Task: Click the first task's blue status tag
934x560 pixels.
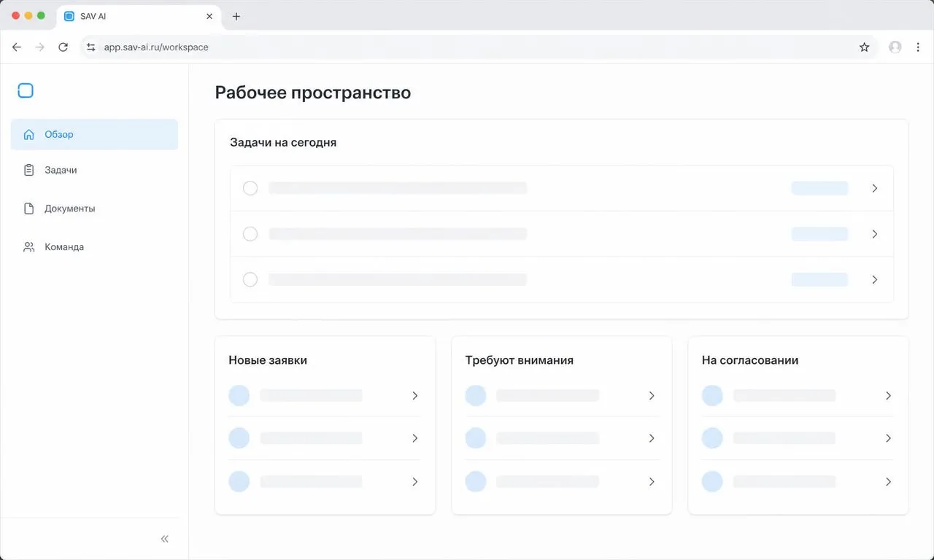Action: pos(820,188)
